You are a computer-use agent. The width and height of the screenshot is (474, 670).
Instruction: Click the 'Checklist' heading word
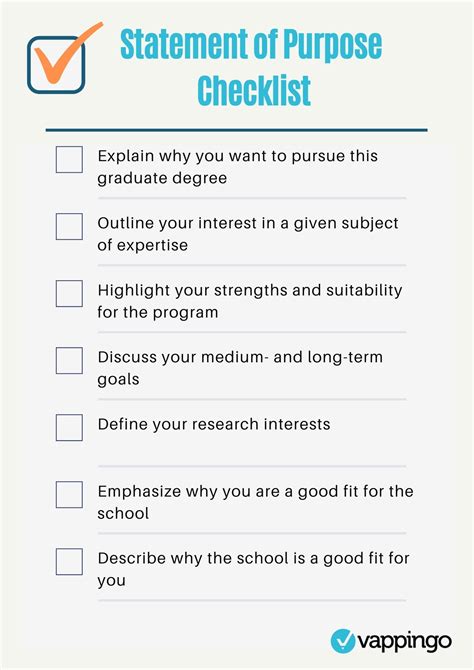254,90
